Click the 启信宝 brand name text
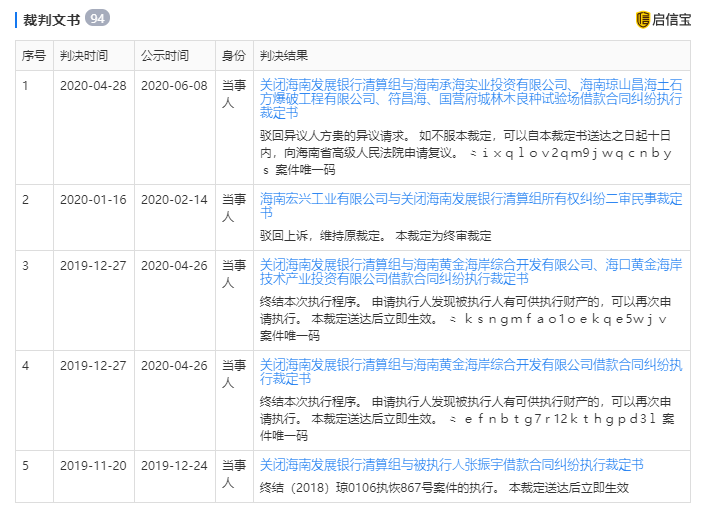 [671, 19]
